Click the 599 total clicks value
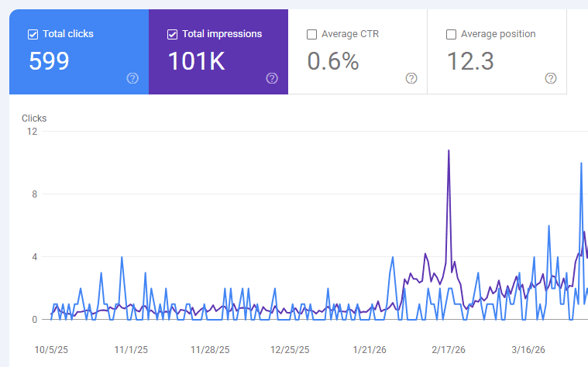The height and width of the screenshot is (367, 588). (49, 61)
